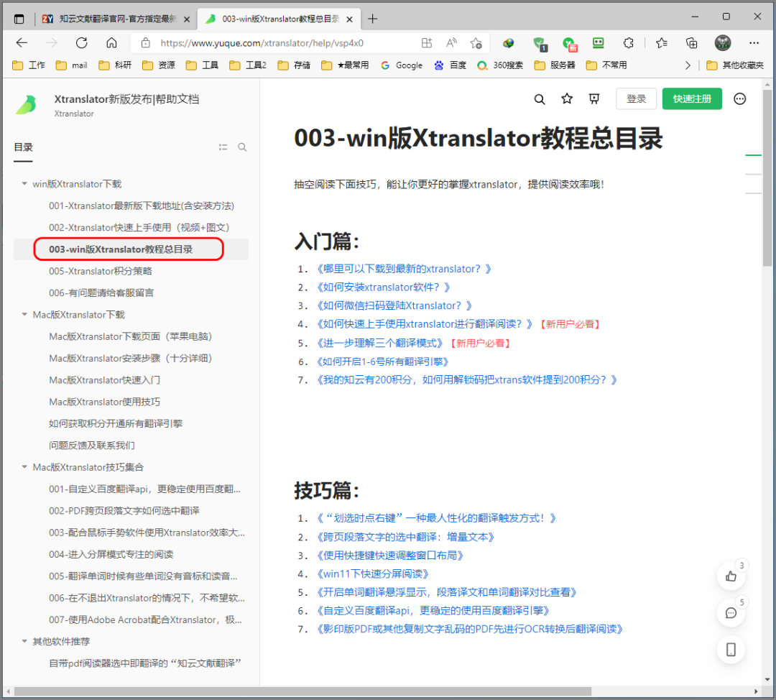Select the 003-win版Xtranslator教程总目录 browser tab
This screenshot has height=700, width=776.
(277, 19)
